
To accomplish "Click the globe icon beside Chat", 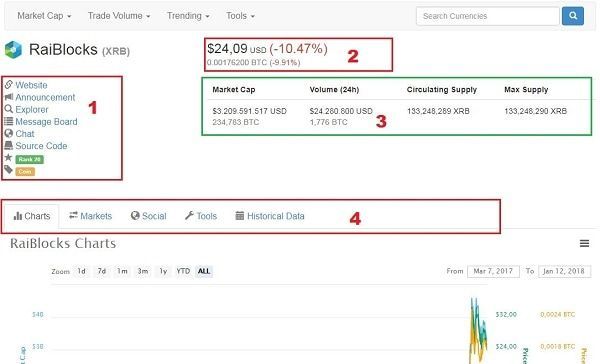I will [x=8, y=133].
